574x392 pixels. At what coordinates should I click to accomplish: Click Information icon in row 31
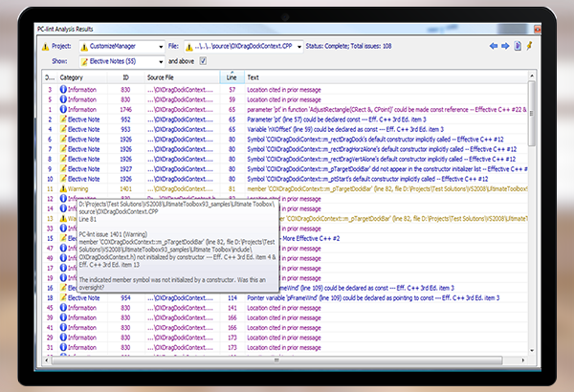point(63,347)
